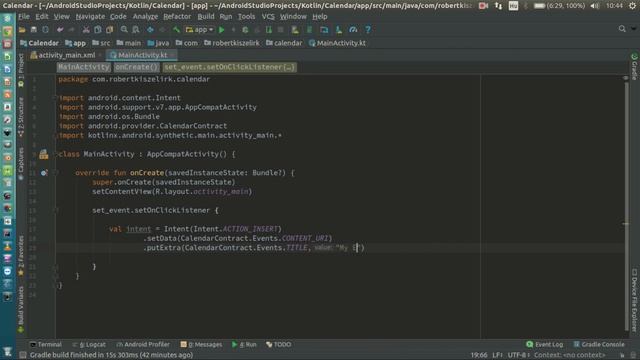Click the Undo arrow icon
This screenshot has height=360, width=640.
[60, 30]
